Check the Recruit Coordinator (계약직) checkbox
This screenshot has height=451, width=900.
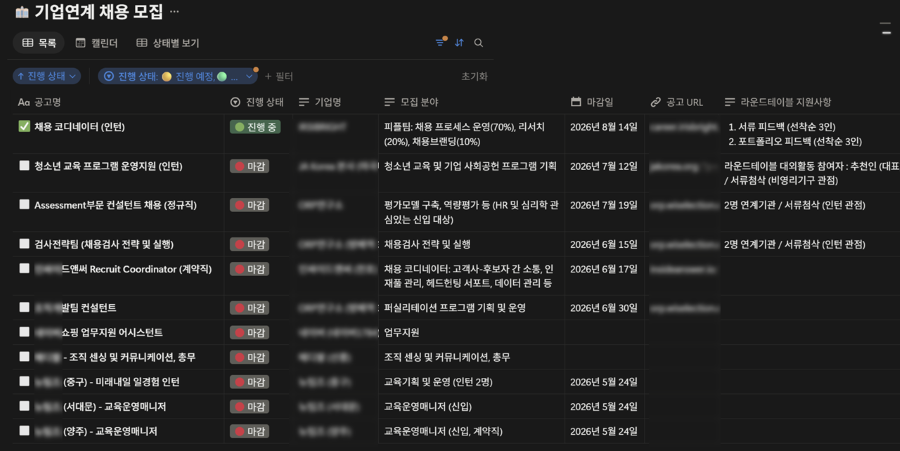tap(24, 268)
